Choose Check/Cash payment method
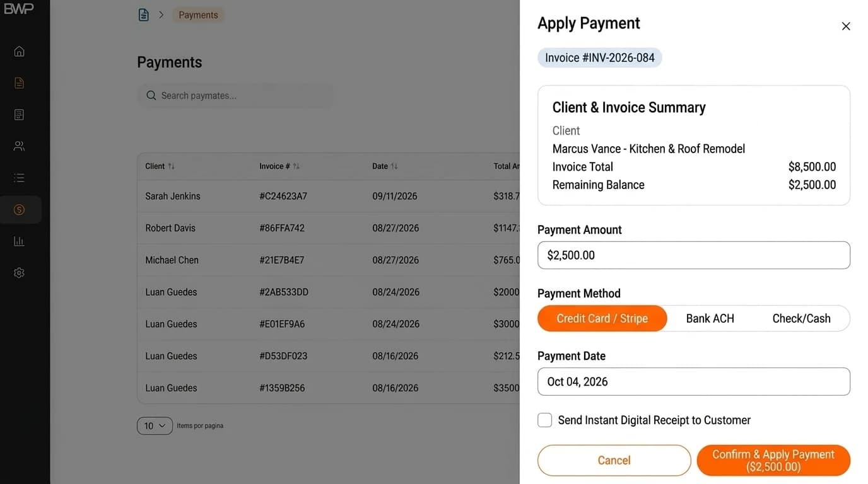This screenshot has height=484, width=868. pyautogui.click(x=801, y=318)
